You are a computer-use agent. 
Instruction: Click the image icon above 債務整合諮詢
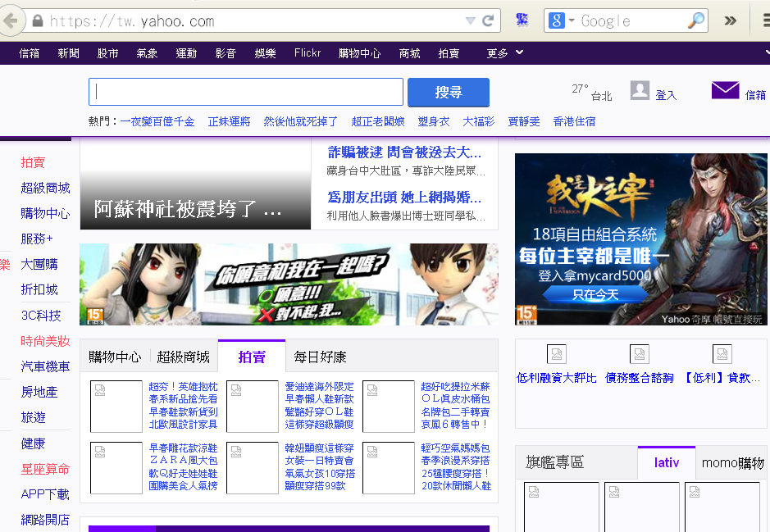click(640, 354)
